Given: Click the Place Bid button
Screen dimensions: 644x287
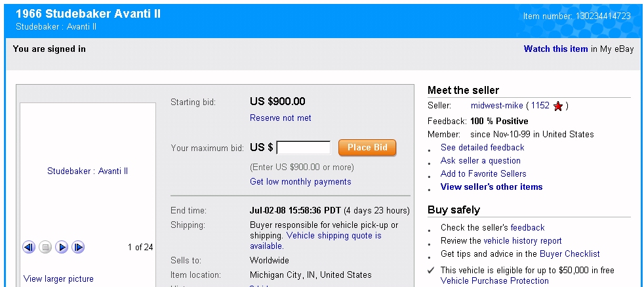Looking at the screenshot, I should click(x=367, y=148).
